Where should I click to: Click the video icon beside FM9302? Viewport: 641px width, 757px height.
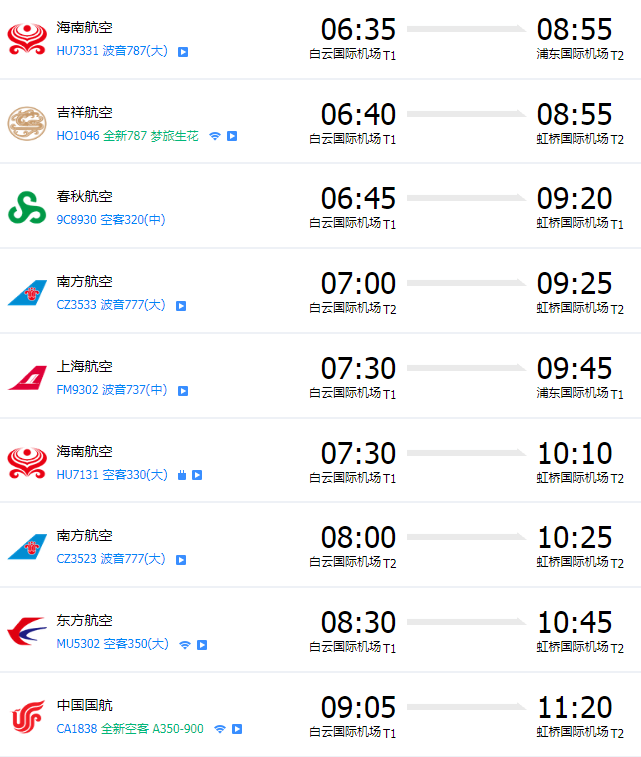(x=183, y=391)
